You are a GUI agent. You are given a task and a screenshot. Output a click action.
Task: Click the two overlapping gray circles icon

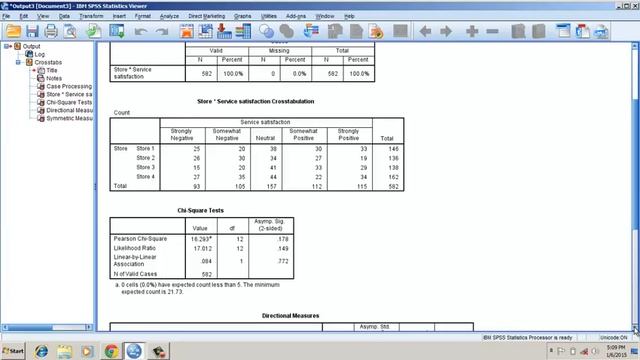click(287, 31)
